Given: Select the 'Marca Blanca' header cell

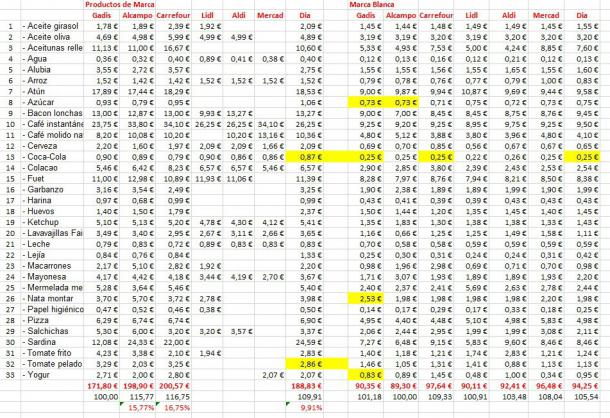Looking at the screenshot, I should pos(372,5).
